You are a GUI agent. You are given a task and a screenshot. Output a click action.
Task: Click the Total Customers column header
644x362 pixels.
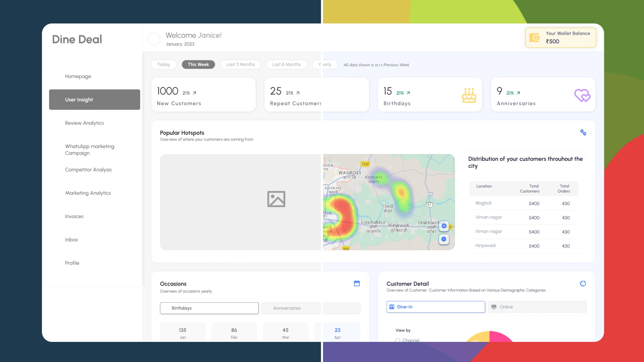(x=530, y=189)
